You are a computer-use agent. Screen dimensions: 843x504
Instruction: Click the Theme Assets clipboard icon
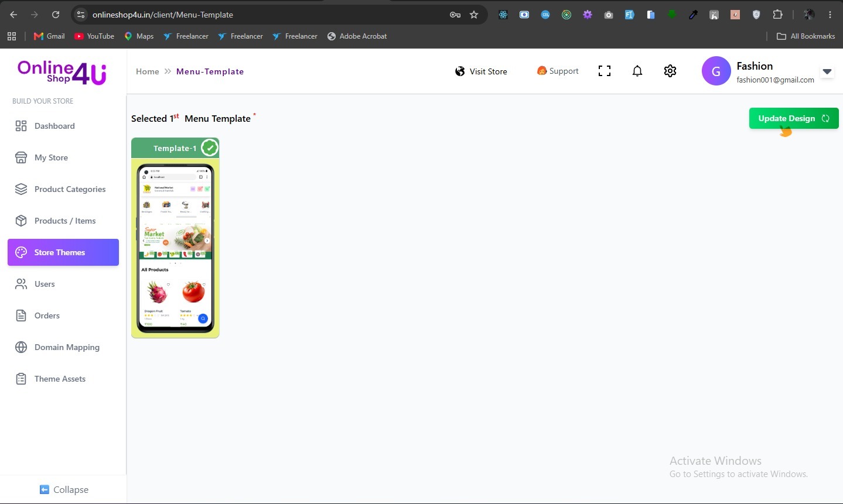[x=21, y=379]
